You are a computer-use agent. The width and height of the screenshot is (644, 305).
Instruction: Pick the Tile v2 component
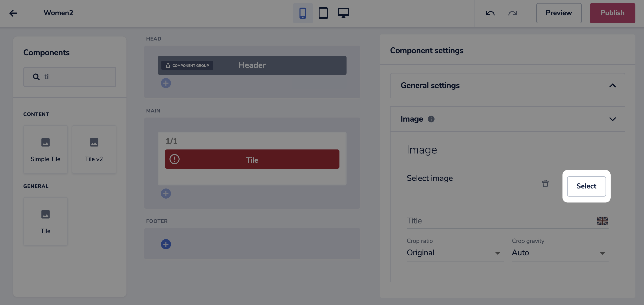[x=94, y=149]
